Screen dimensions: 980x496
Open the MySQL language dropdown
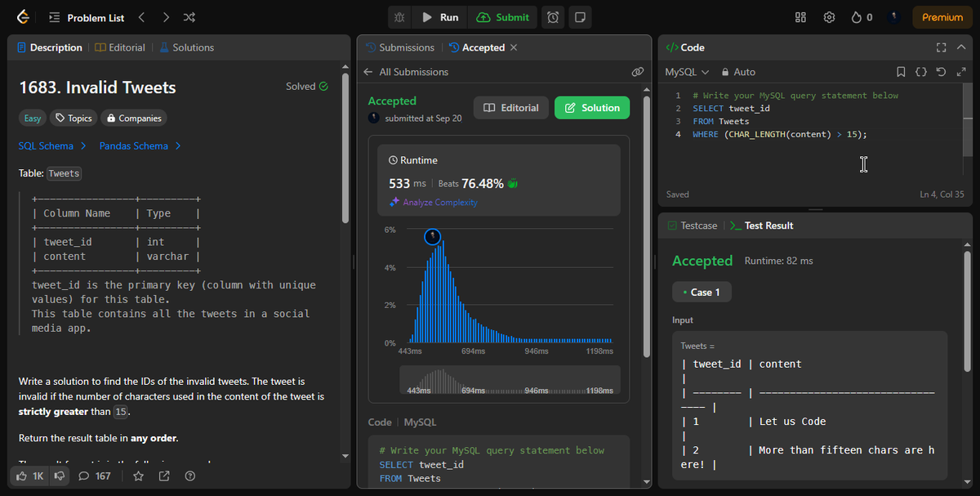687,72
